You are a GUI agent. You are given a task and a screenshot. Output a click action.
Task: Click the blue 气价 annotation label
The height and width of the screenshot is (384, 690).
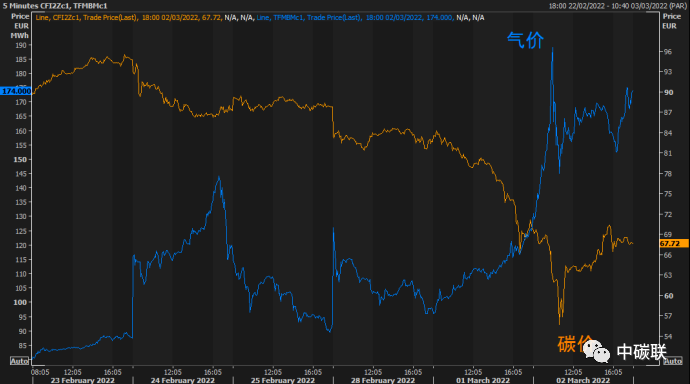[x=525, y=40]
